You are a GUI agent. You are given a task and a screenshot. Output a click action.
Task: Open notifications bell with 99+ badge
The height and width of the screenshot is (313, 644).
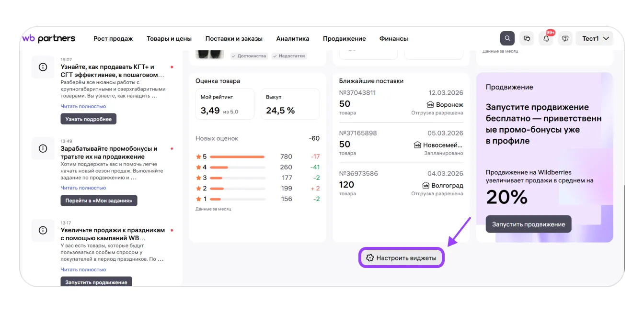(x=546, y=39)
